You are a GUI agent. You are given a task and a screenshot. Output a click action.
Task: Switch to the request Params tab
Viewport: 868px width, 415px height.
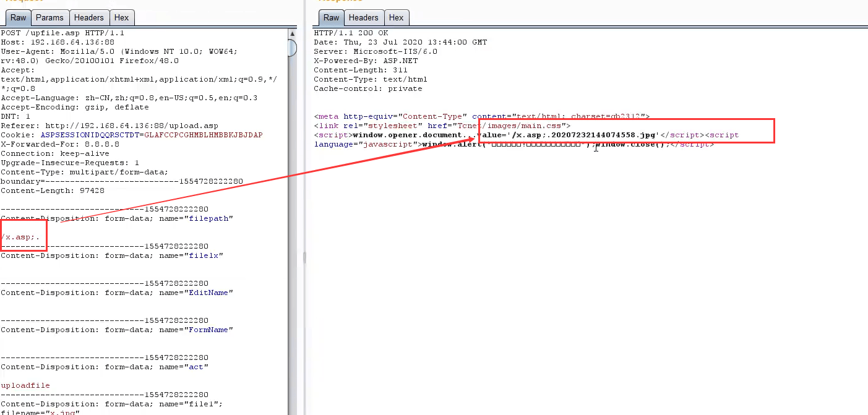pyautogui.click(x=48, y=18)
